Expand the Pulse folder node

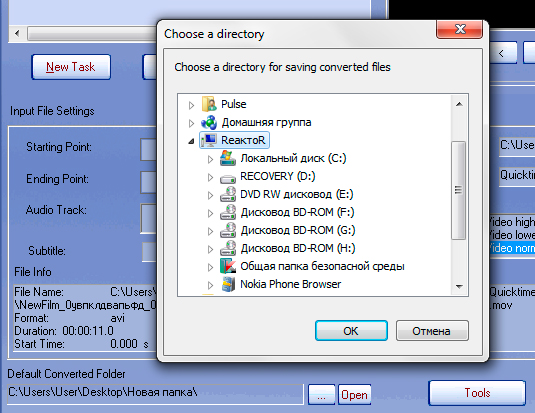click(x=191, y=105)
